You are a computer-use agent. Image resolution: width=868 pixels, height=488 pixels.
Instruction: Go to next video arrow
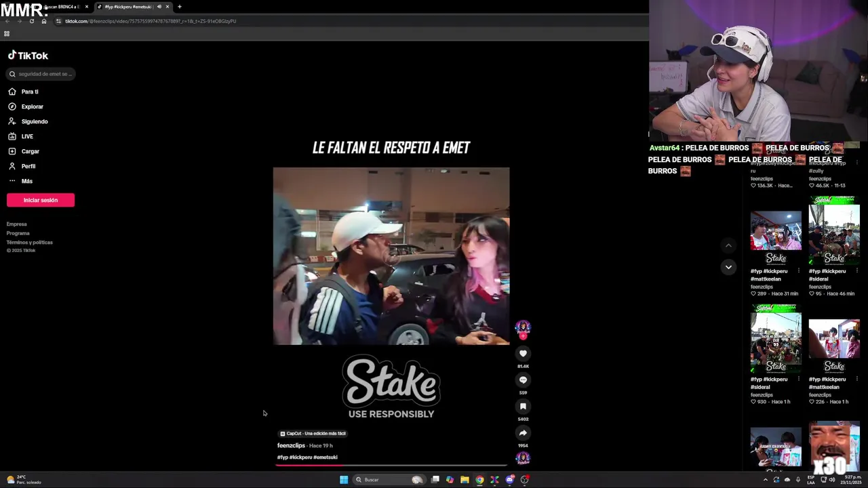click(728, 267)
